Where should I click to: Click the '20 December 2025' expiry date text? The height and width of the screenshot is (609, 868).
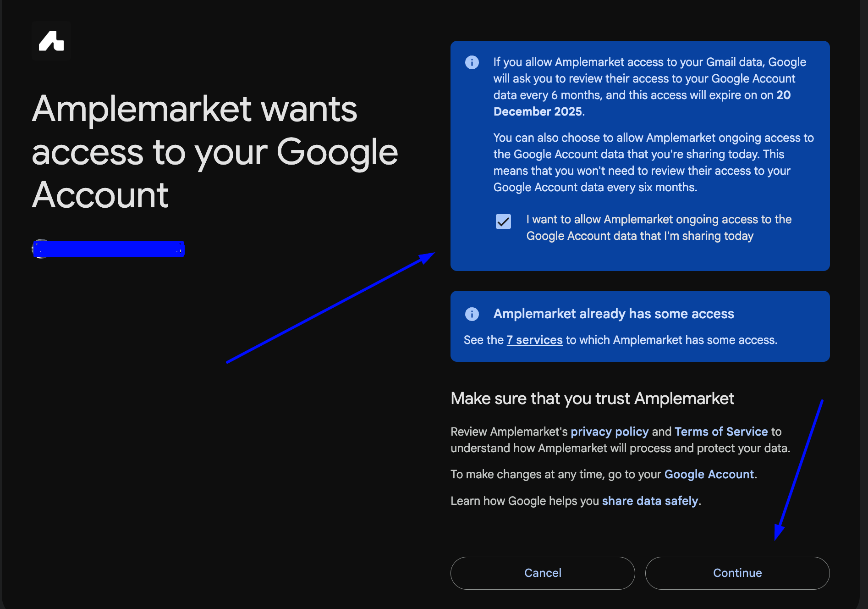click(642, 103)
